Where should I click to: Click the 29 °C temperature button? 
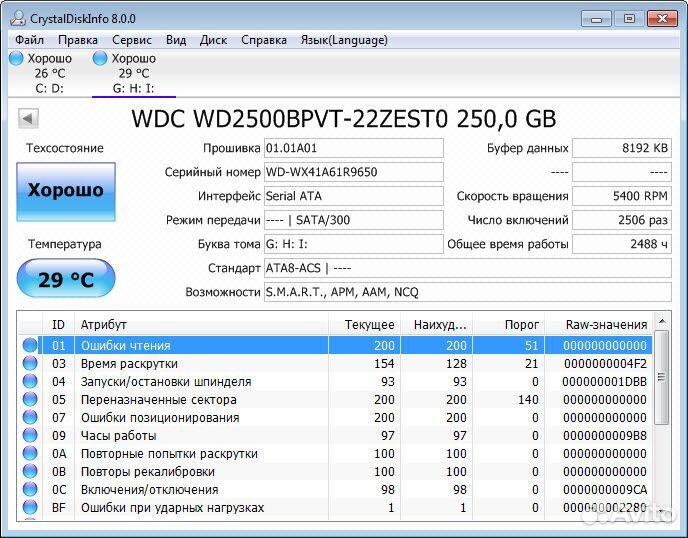(66, 278)
